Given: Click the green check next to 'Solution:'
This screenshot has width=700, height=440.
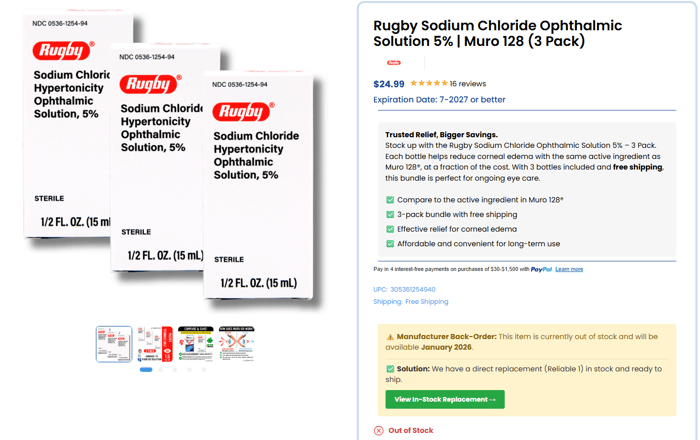Looking at the screenshot, I should point(390,369).
